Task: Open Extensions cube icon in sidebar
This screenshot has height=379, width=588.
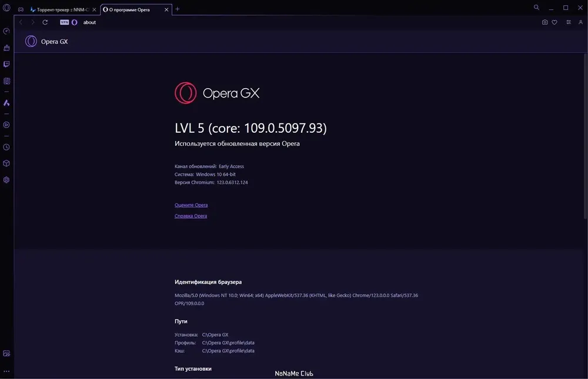Action: click(x=6, y=163)
